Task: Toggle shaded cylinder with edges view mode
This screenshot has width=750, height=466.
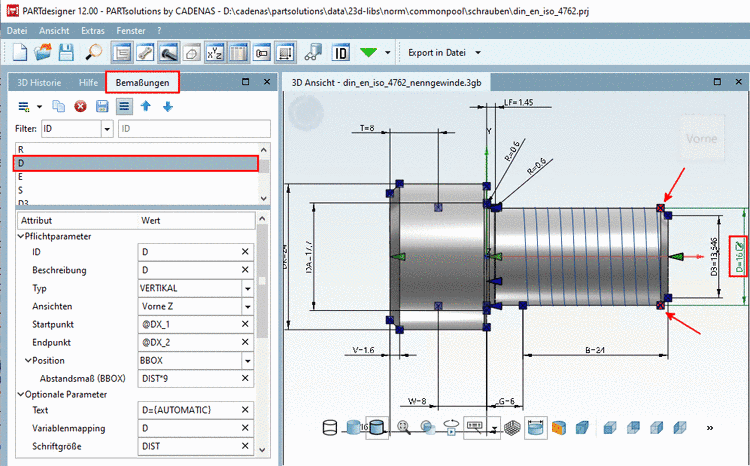Action: 376,428
